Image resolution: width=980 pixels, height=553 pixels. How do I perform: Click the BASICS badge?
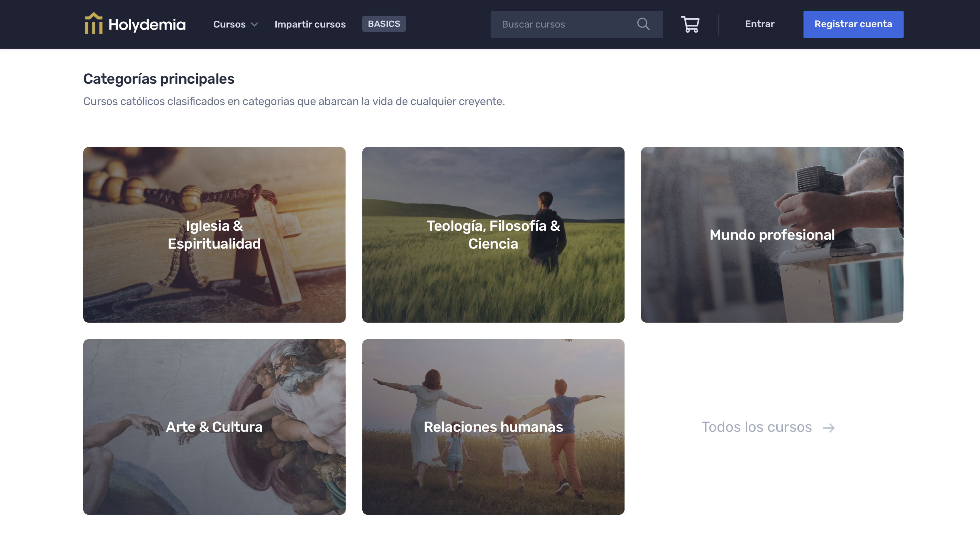[x=384, y=24]
